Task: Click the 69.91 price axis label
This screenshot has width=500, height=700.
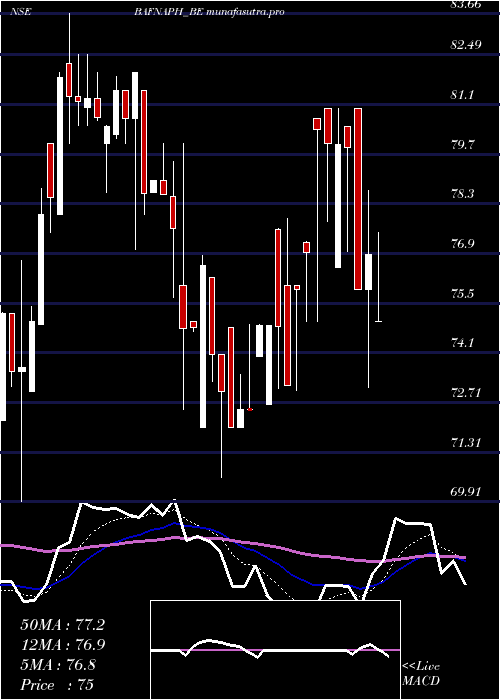Action: (467, 492)
